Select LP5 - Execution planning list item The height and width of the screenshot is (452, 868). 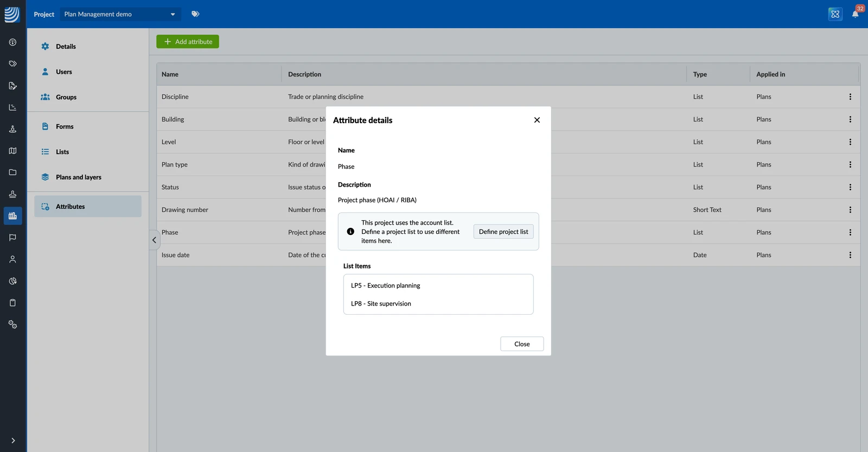438,285
